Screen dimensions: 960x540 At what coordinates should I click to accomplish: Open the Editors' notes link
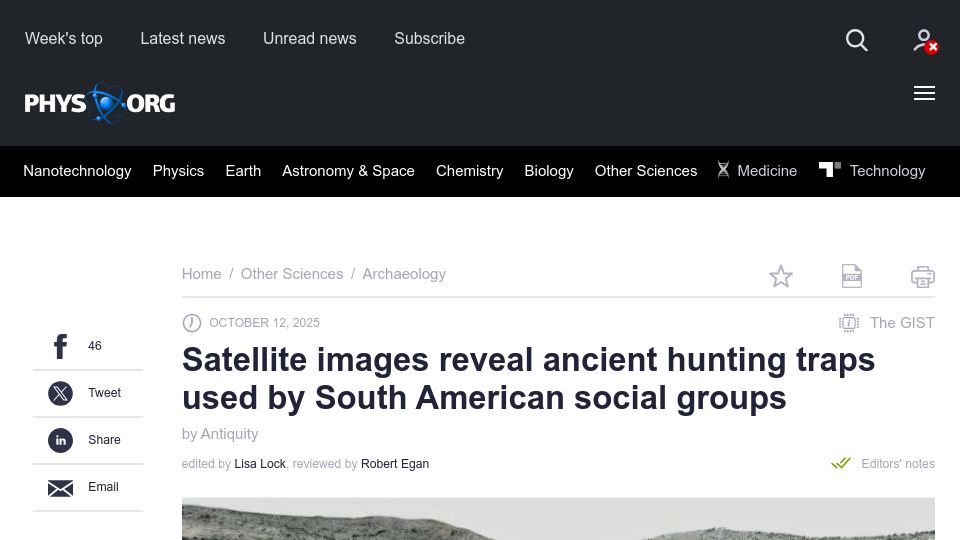click(x=898, y=464)
